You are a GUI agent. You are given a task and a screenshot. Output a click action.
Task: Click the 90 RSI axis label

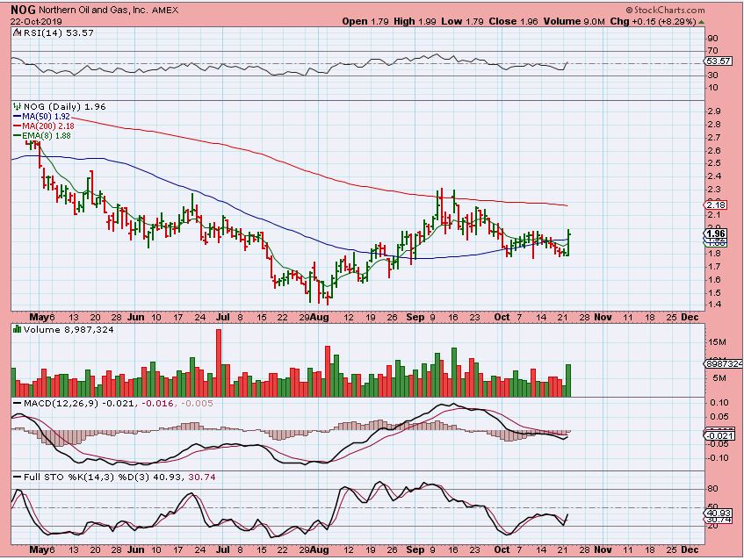(712, 39)
